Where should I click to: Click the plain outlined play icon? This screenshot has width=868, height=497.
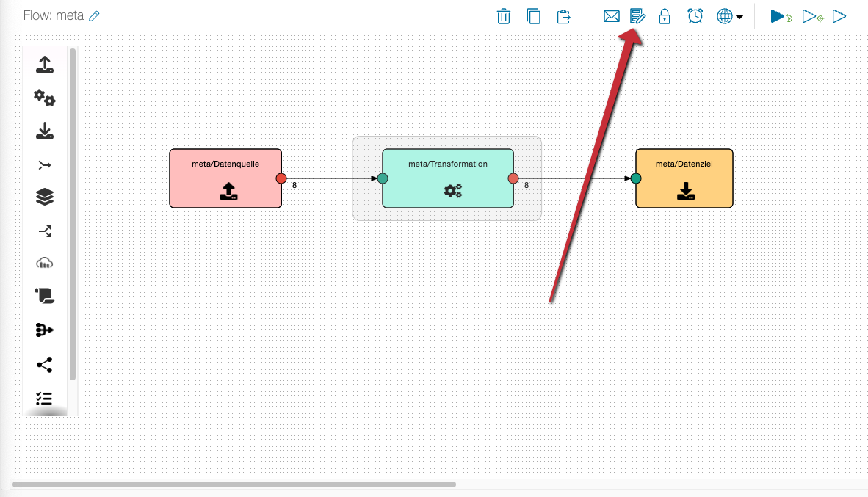pos(839,16)
